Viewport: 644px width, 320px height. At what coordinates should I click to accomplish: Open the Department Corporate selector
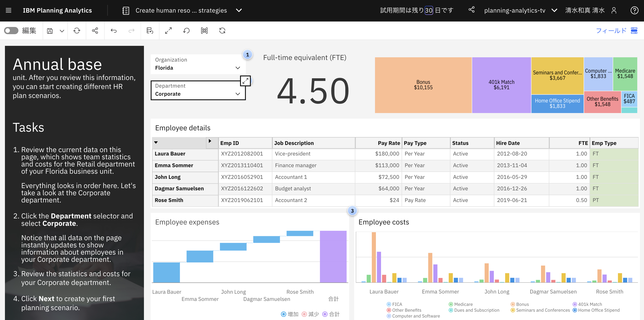pyautogui.click(x=238, y=94)
